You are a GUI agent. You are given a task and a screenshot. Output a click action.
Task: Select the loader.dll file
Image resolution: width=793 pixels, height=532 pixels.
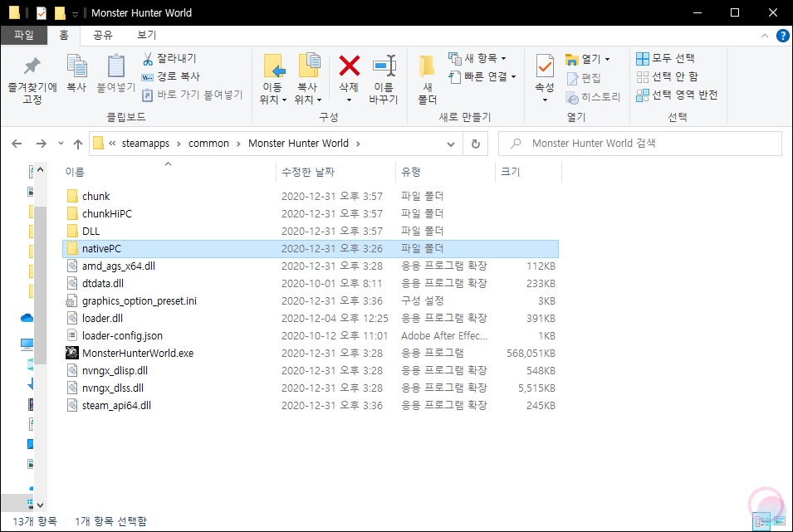[x=311, y=319]
